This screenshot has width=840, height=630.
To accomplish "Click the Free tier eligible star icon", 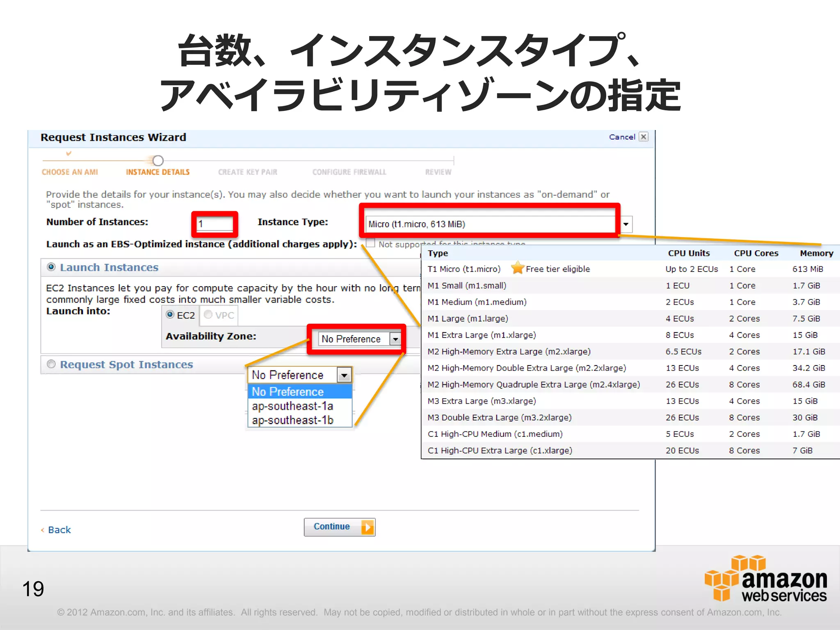I will (x=518, y=268).
